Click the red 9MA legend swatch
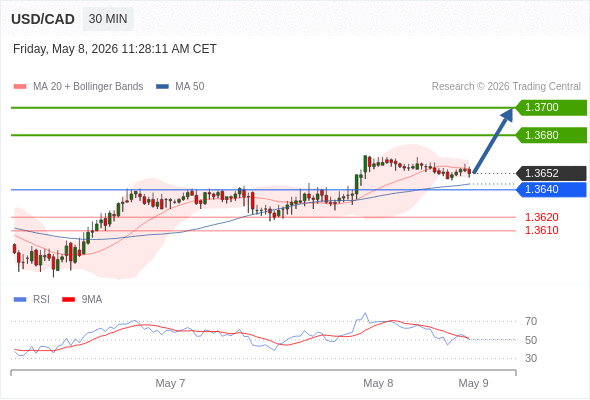590x400 pixels. tap(68, 300)
